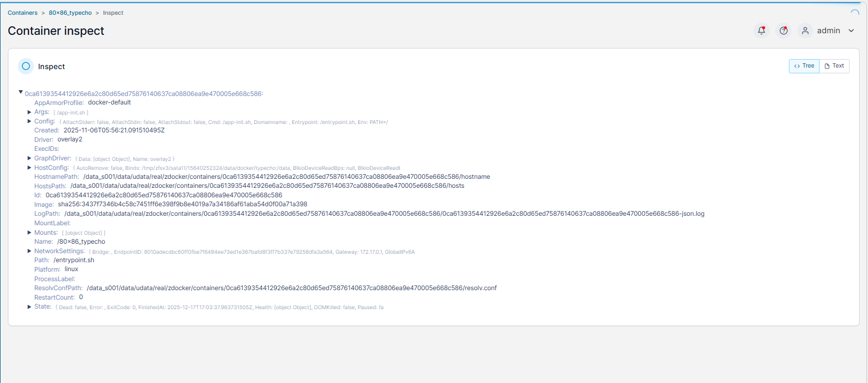Expand the NetworkSettings node
Viewport: 868px width, 383px height.
coord(30,251)
